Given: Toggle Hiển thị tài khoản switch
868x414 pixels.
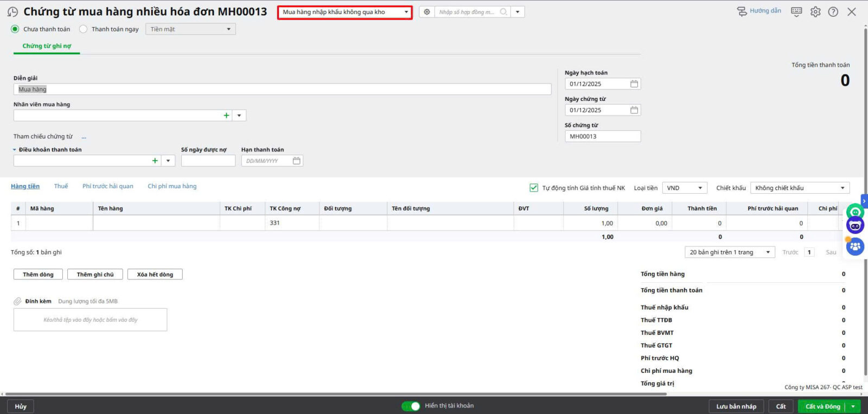Looking at the screenshot, I should tap(411, 406).
